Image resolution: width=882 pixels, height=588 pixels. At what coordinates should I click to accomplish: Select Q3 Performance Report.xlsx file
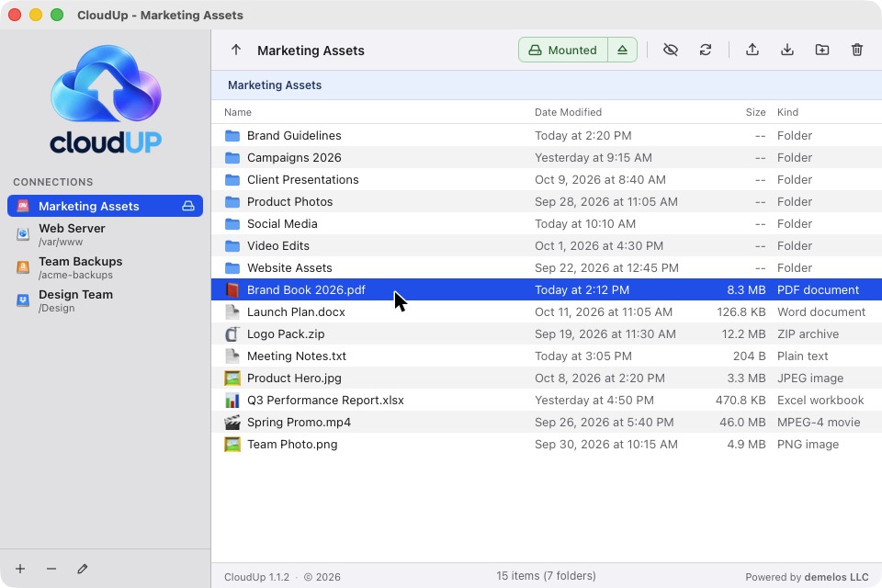(x=546, y=400)
